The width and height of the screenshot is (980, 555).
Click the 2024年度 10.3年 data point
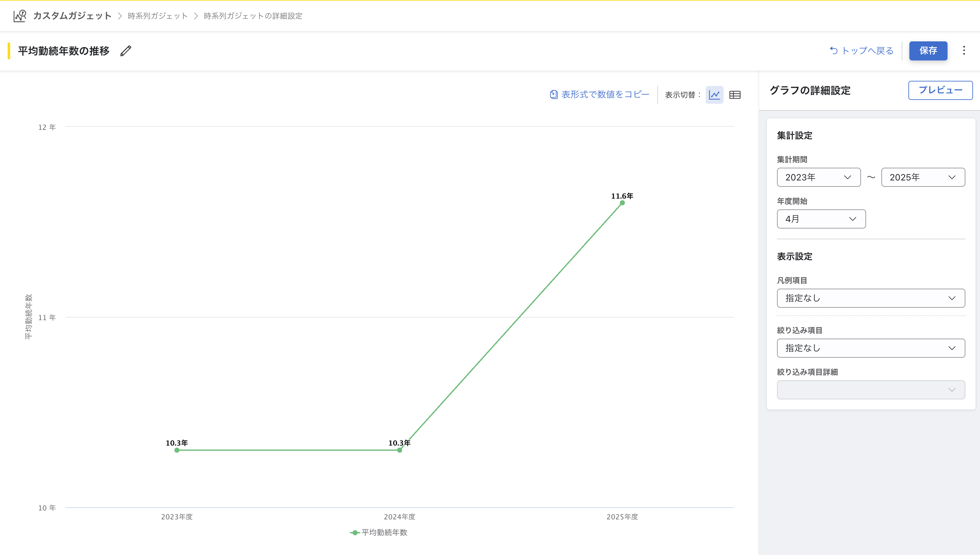399,450
